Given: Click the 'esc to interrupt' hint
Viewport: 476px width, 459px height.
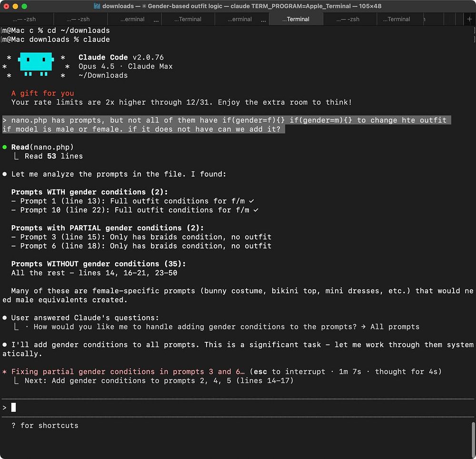Looking at the screenshot, I should coord(289,372).
